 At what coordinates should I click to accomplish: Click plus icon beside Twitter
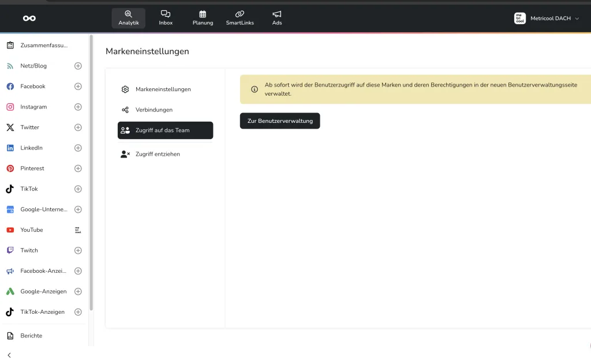click(x=78, y=127)
